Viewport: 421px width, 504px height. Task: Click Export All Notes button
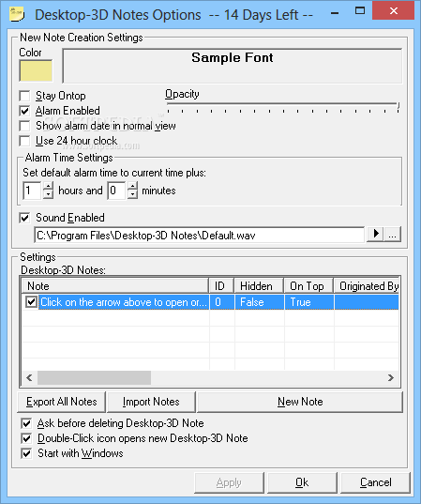61,402
